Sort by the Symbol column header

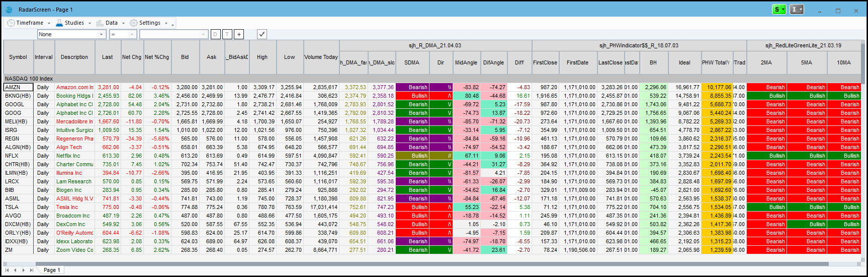click(18, 57)
